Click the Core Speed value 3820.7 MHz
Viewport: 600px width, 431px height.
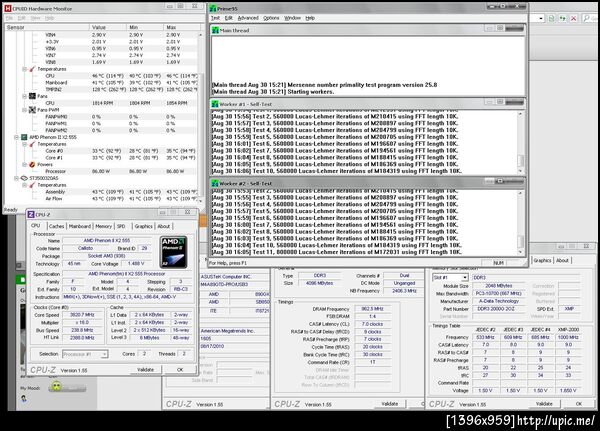coord(83,315)
